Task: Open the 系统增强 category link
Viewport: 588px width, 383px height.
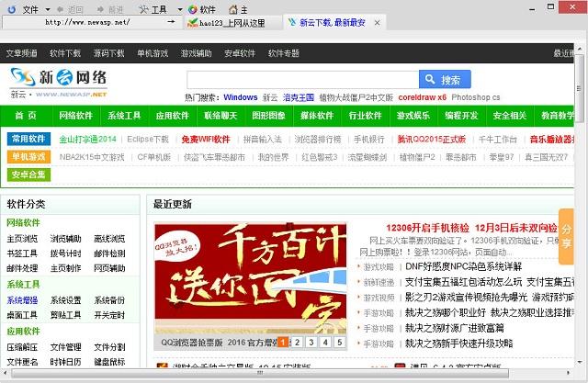Action: pyautogui.click(x=22, y=300)
